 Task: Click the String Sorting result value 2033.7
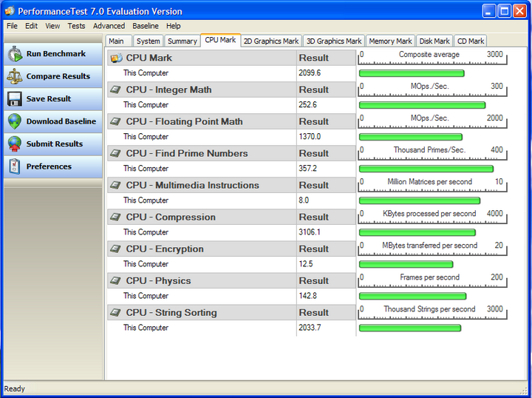(310, 328)
